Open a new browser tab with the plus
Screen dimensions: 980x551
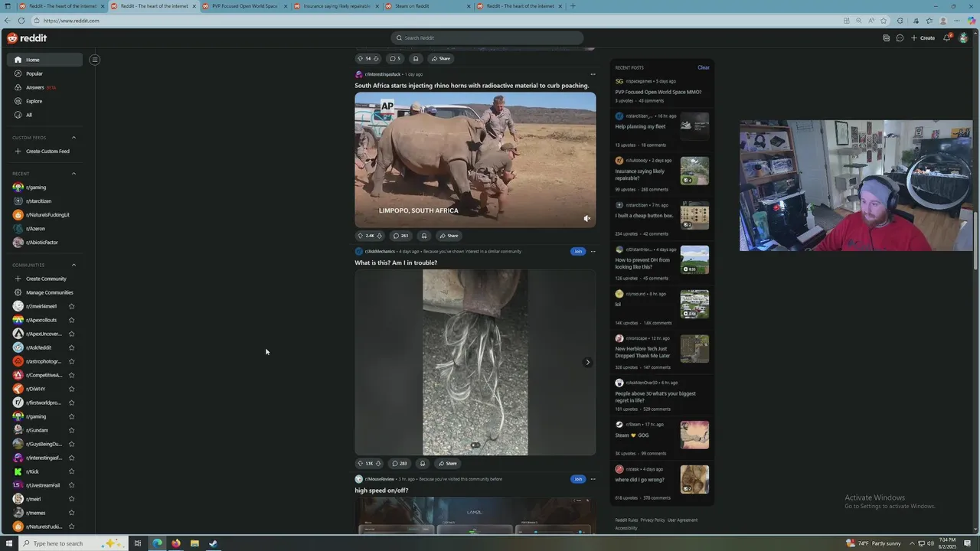[573, 6]
